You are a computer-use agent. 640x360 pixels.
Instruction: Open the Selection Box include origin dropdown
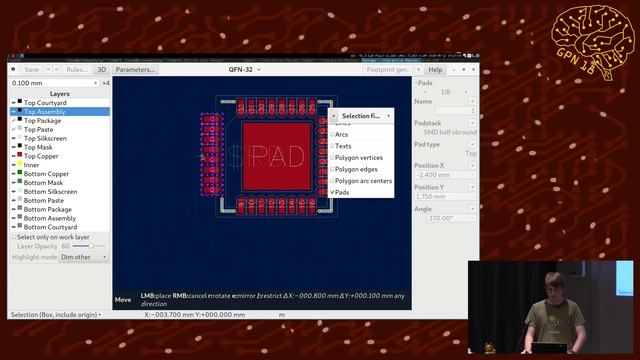(x=56, y=315)
